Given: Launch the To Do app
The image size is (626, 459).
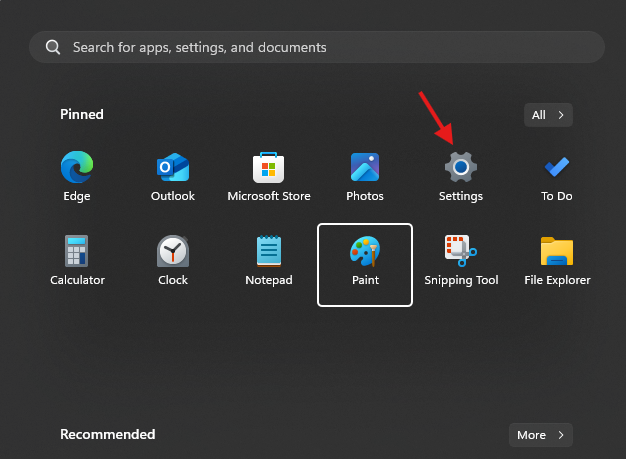Looking at the screenshot, I should [557, 167].
